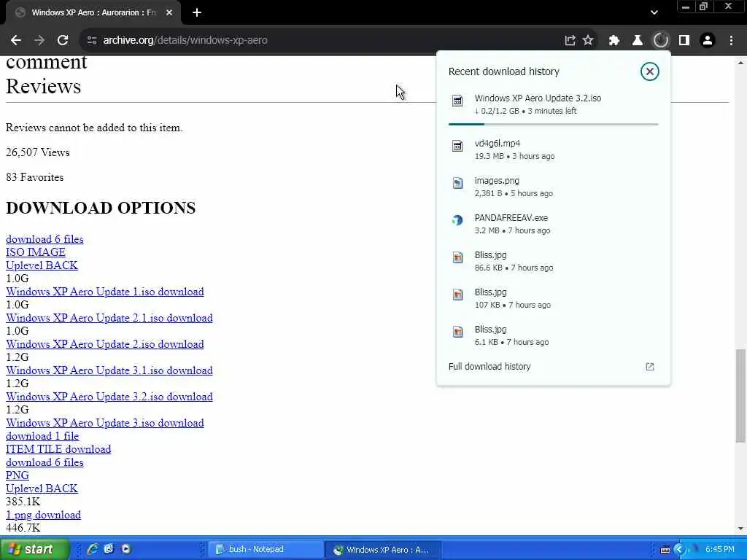Download Windows XP Aero Update 3.1.iso
Viewport: 747px width, 560px height.
click(x=109, y=370)
